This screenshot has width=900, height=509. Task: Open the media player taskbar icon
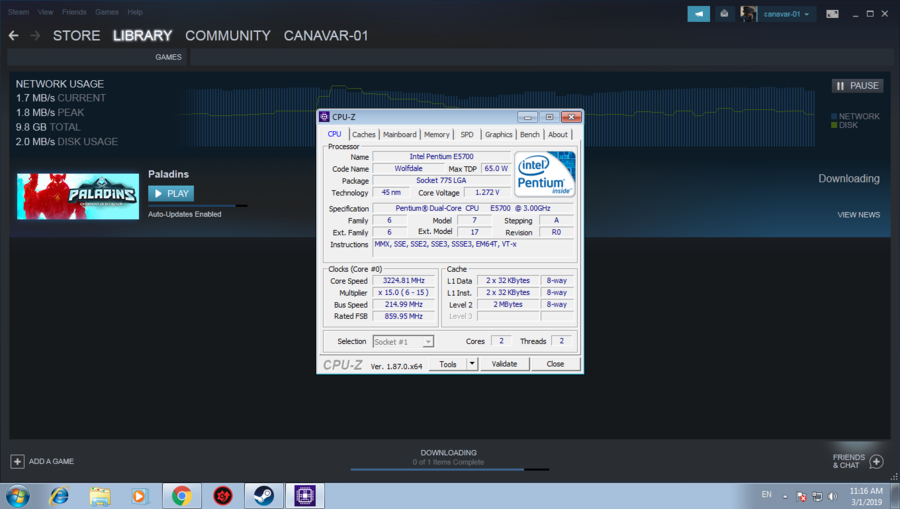pos(139,496)
